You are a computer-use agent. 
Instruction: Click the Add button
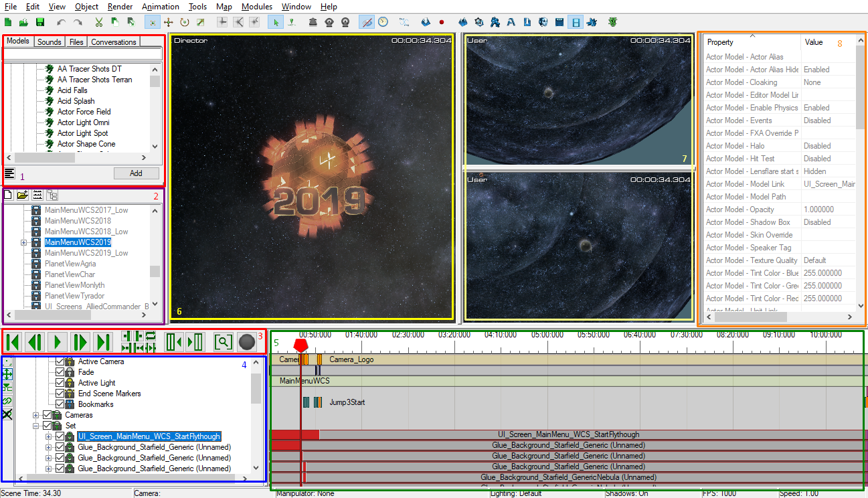pyautogui.click(x=136, y=173)
